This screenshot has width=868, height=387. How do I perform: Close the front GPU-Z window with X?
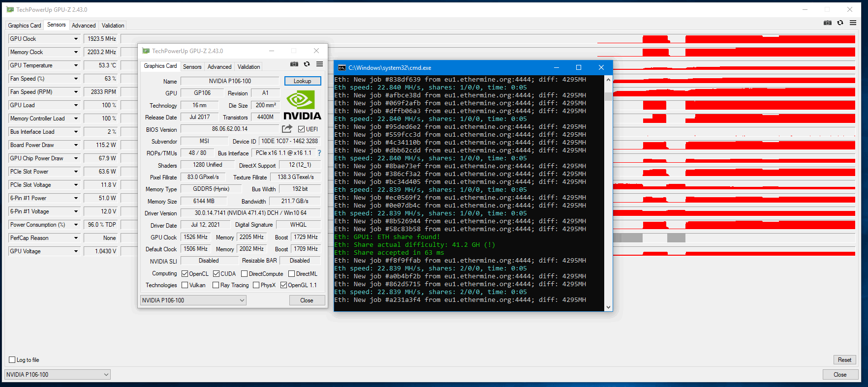[316, 51]
